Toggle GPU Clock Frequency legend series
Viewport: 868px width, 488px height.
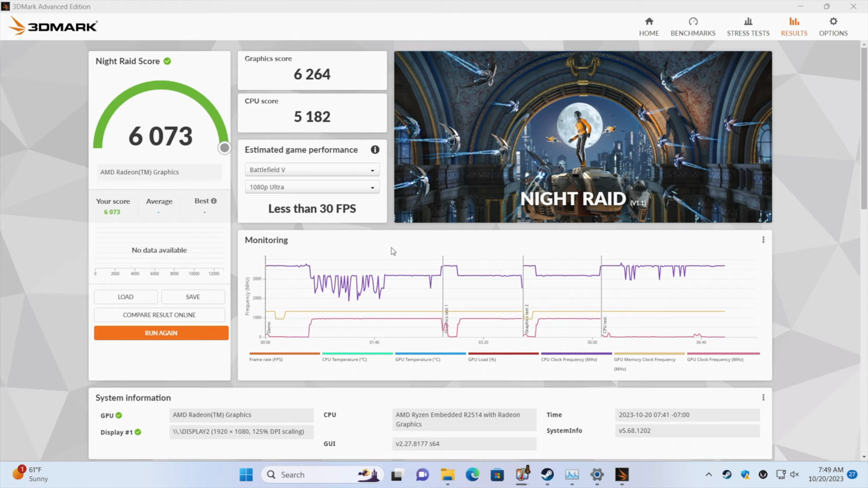[723, 357]
